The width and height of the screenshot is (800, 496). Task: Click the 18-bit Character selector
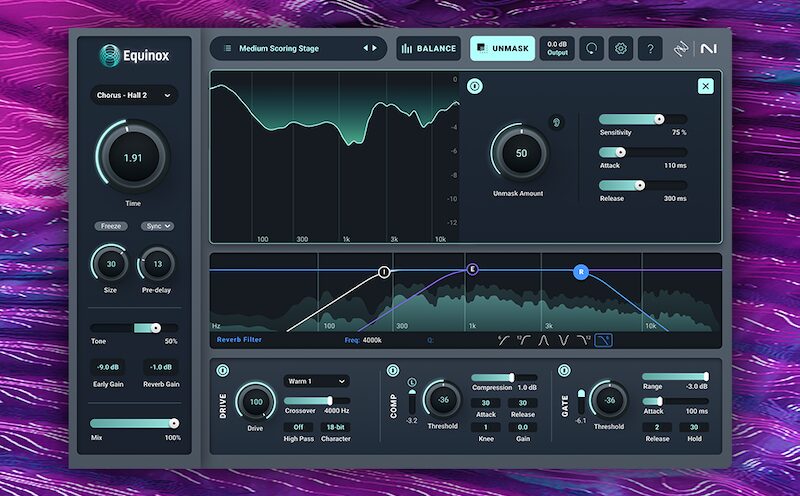pyautogui.click(x=335, y=427)
